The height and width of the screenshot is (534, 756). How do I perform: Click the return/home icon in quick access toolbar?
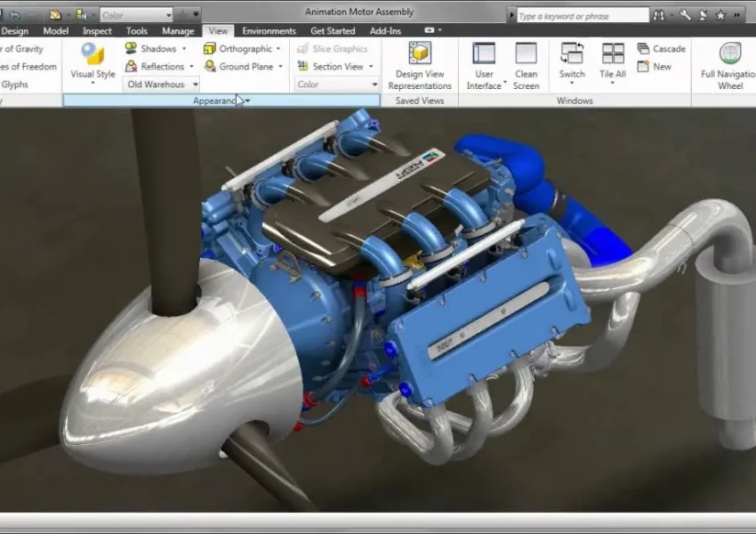point(55,15)
